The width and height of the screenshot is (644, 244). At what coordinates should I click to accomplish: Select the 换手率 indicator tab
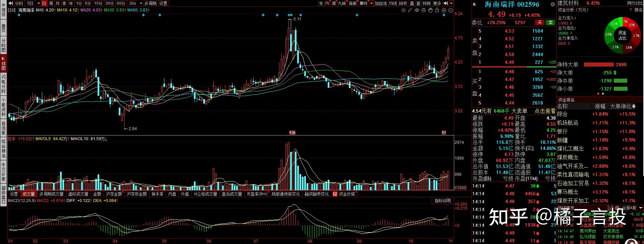[157, 194]
